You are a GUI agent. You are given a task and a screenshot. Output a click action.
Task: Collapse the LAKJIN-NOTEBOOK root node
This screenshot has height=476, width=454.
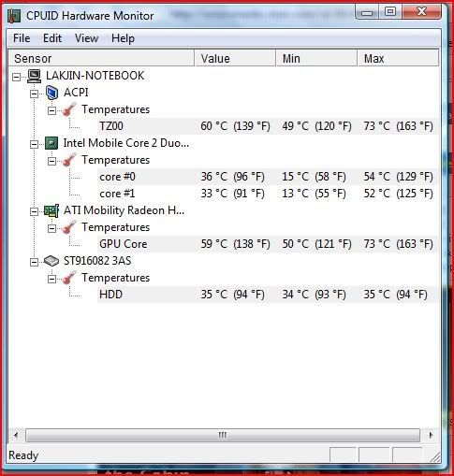(17, 77)
